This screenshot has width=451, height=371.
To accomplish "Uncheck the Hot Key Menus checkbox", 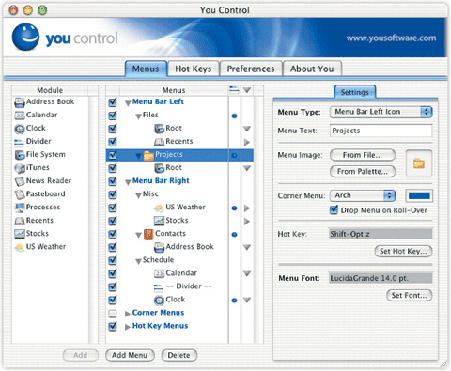I will click(113, 326).
